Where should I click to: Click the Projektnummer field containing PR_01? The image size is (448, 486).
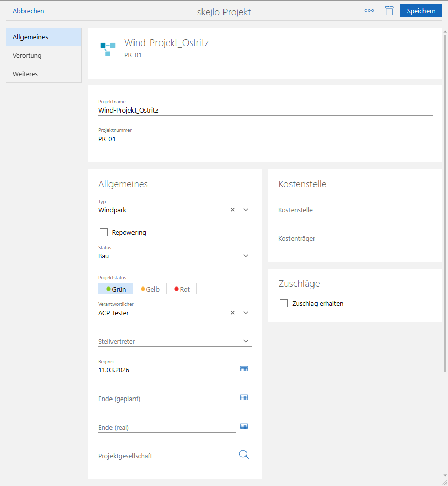(x=265, y=139)
